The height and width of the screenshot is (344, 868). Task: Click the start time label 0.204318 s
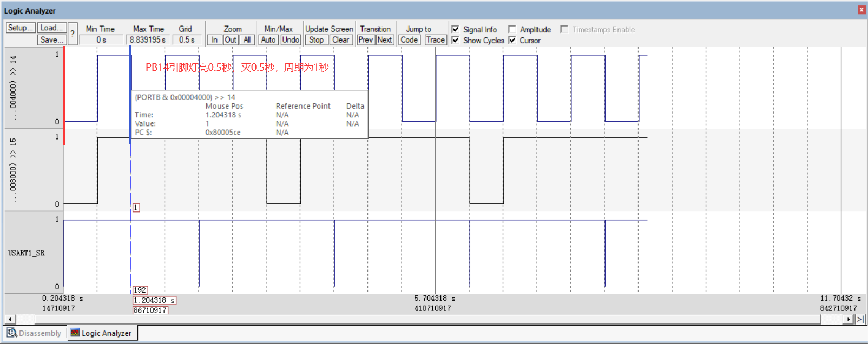[63, 298]
